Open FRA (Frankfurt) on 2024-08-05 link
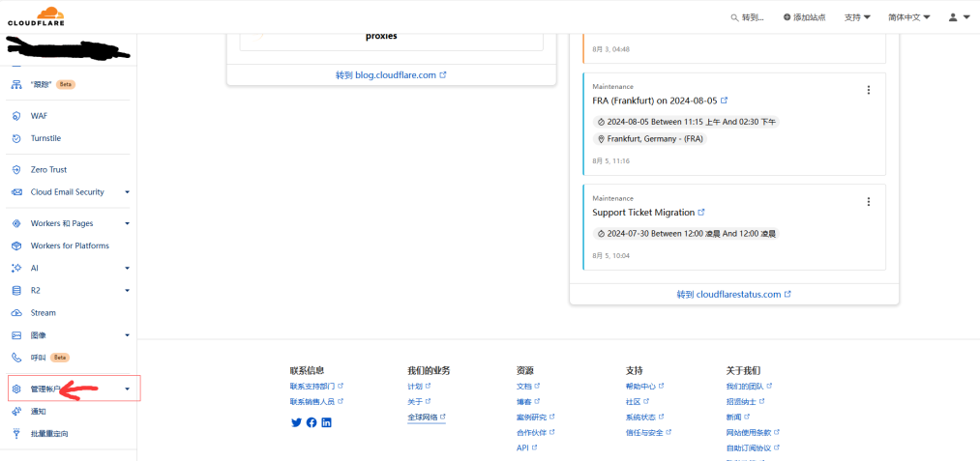The image size is (980, 461). 660,100
